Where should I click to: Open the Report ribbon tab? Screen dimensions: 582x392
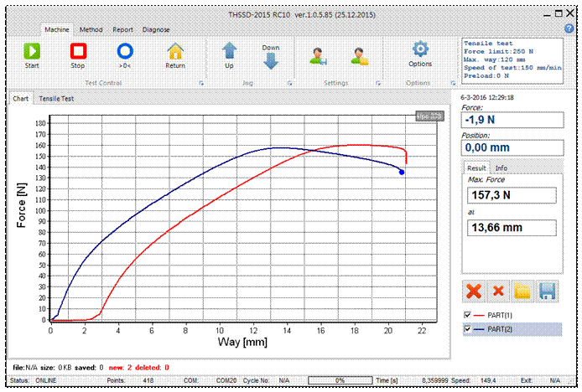(123, 29)
